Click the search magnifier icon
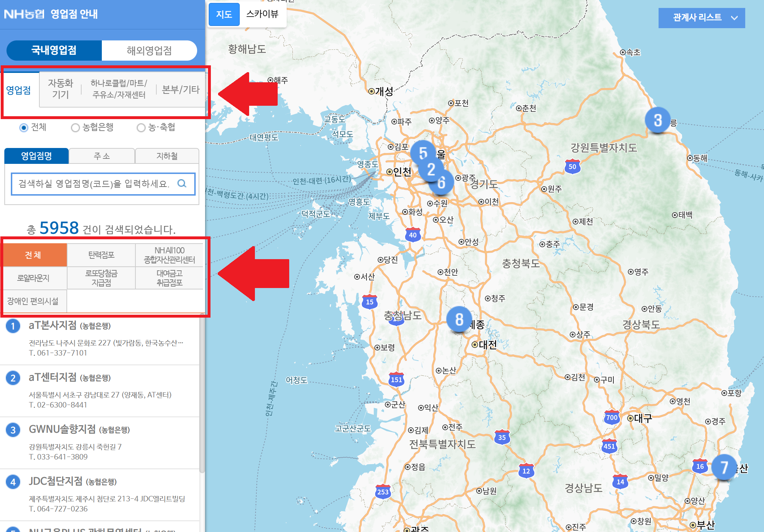The width and height of the screenshot is (764, 532). [x=182, y=183]
